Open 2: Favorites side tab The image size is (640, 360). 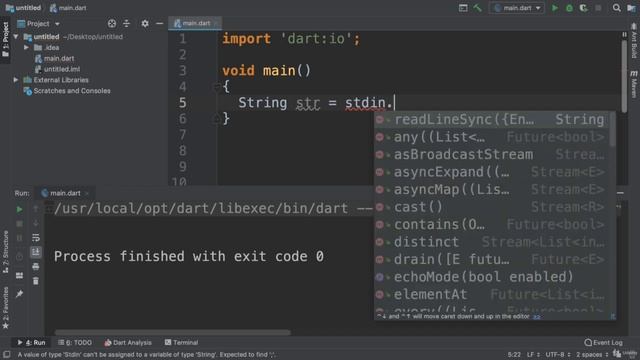(x=5, y=308)
